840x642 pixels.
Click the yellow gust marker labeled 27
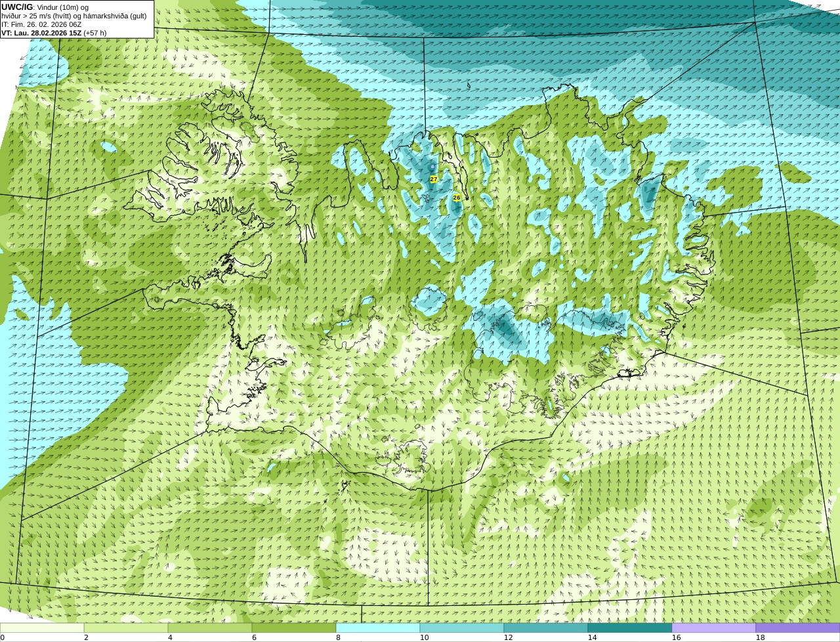[434, 179]
